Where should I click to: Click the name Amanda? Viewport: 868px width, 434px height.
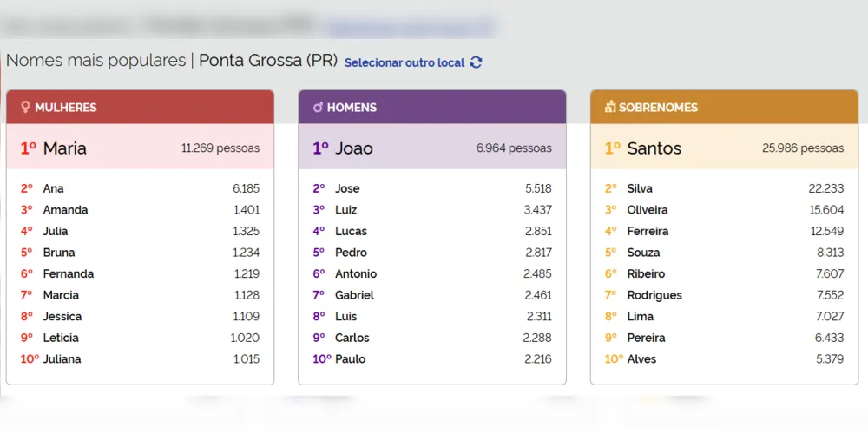pos(65,210)
